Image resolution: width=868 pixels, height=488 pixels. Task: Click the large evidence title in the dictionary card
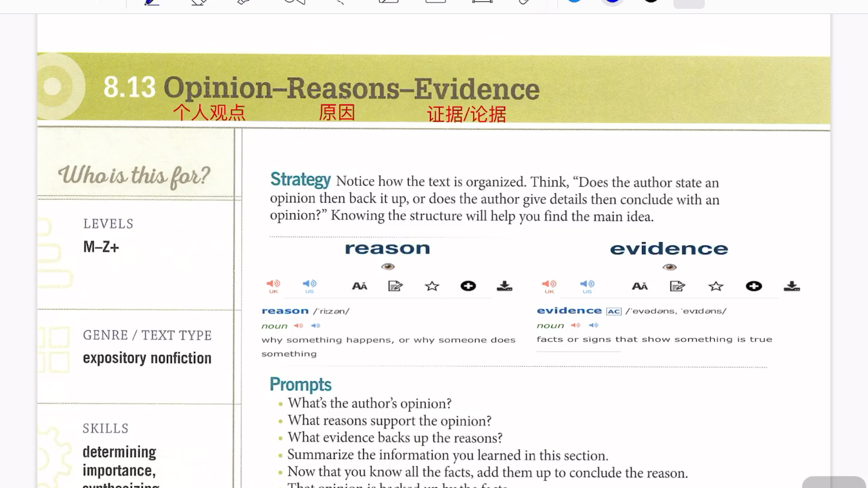[669, 249]
